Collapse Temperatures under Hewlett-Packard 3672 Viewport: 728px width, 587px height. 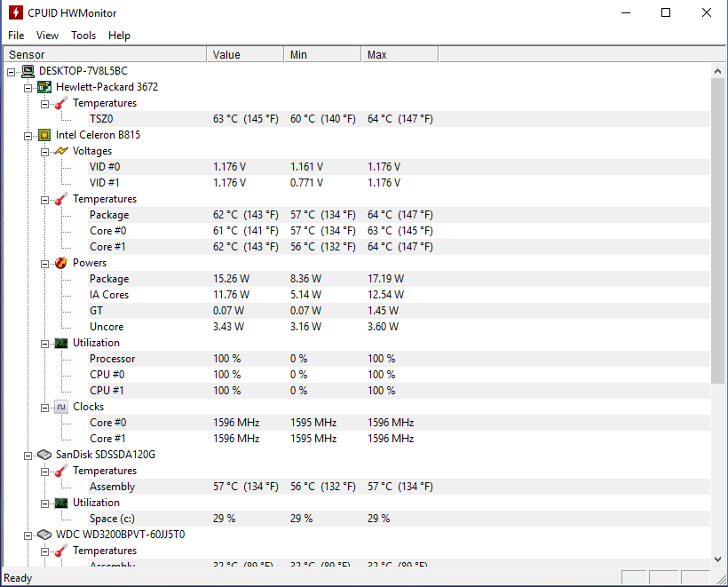pyautogui.click(x=44, y=104)
